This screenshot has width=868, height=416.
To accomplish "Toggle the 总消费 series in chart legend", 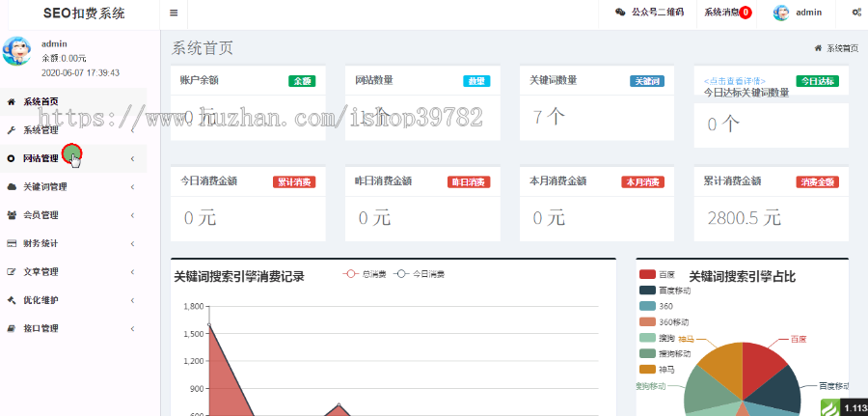I will coord(360,275).
